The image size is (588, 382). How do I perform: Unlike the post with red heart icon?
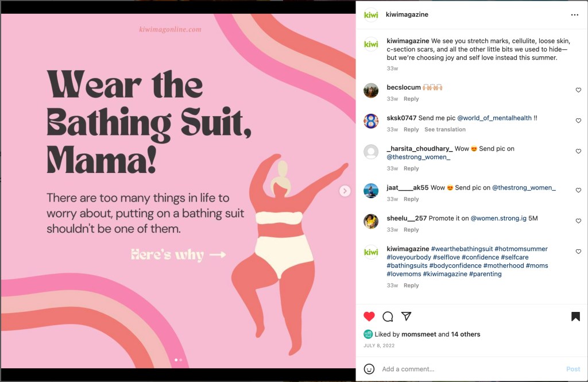[369, 317]
